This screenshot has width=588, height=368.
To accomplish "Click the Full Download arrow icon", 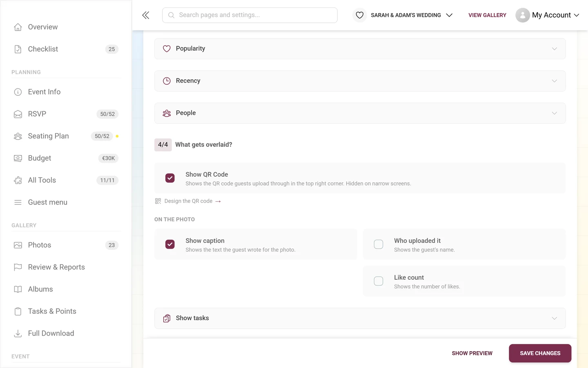I will point(18,334).
